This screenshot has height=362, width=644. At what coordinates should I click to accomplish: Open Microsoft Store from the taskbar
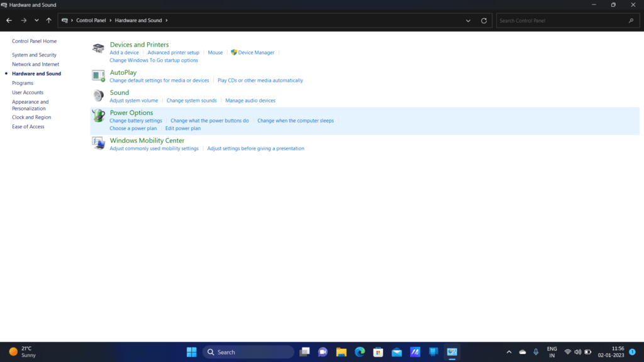click(378, 352)
